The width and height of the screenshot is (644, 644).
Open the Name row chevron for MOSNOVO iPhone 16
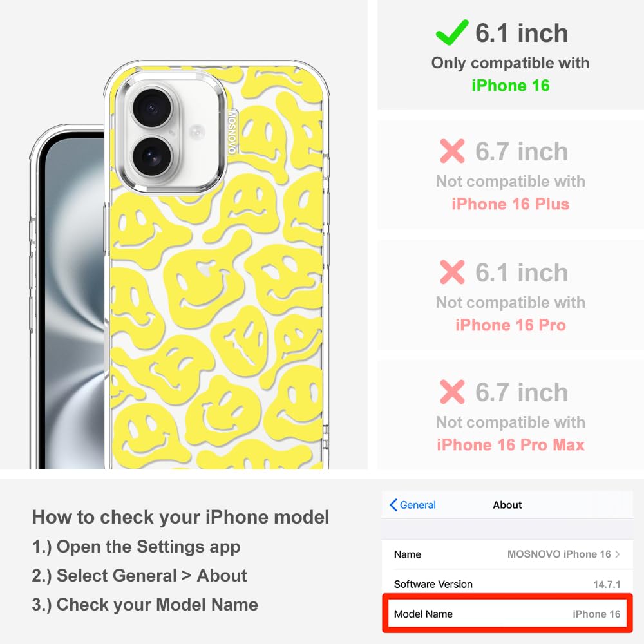point(618,554)
